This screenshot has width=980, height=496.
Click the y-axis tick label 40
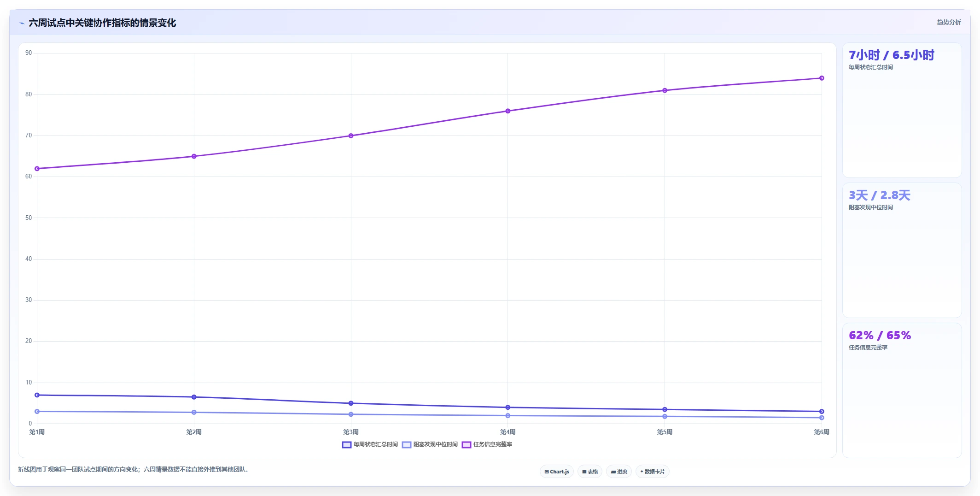coord(29,259)
